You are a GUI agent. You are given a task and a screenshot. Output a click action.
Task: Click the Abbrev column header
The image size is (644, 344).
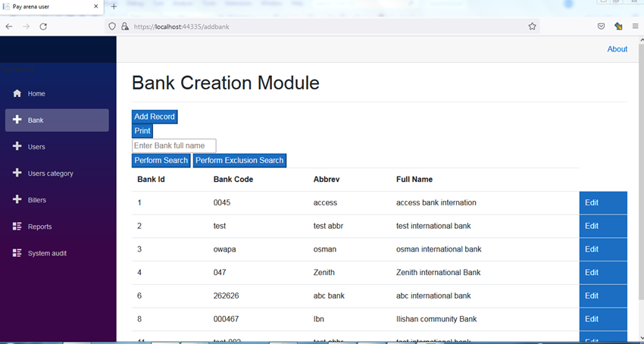tap(327, 179)
